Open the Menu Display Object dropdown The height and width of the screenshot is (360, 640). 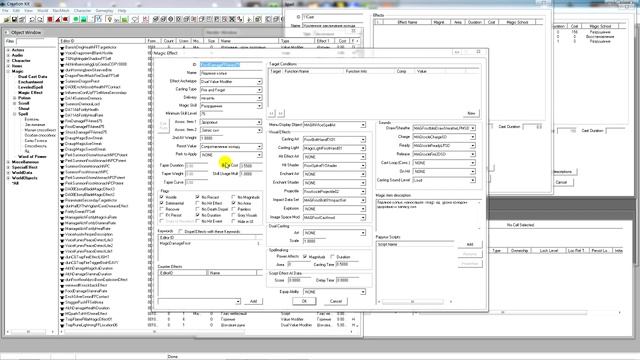[363, 125]
